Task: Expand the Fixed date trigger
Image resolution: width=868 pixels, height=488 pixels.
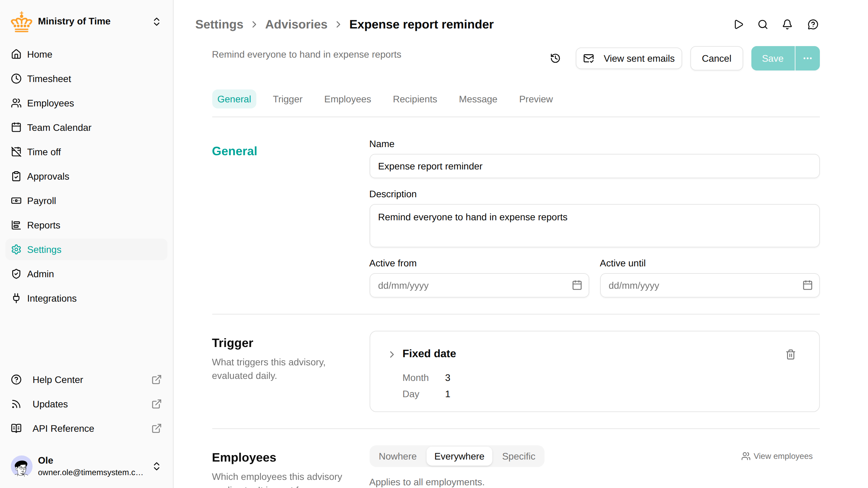Action: tap(392, 354)
